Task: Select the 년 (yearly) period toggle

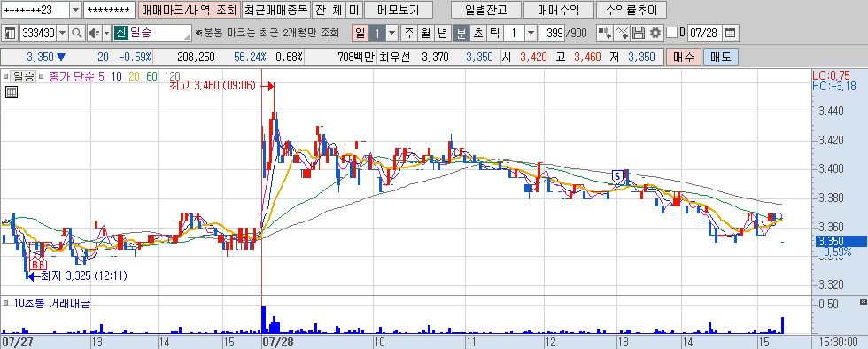Action: [x=442, y=34]
